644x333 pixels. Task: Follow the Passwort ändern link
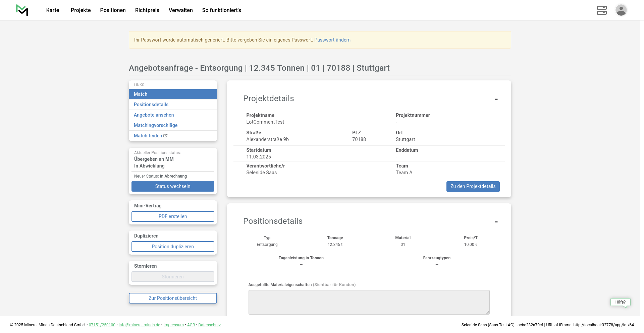[x=332, y=40]
